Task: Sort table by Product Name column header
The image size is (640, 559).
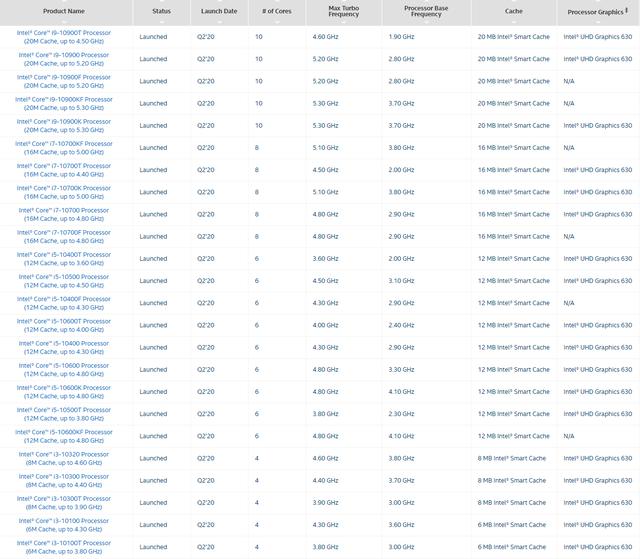Action: pos(64,11)
